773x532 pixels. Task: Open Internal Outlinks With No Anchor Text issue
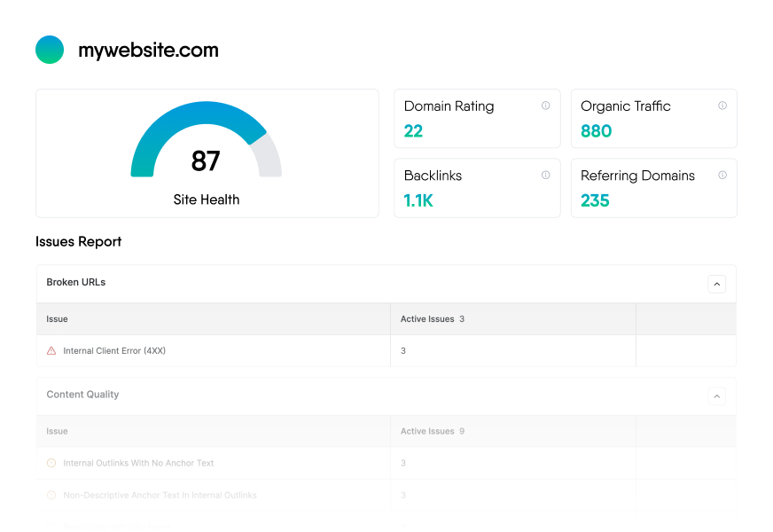tap(138, 463)
